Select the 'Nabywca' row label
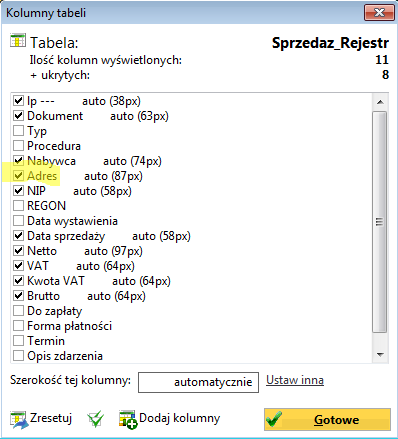 click(x=51, y=161)
